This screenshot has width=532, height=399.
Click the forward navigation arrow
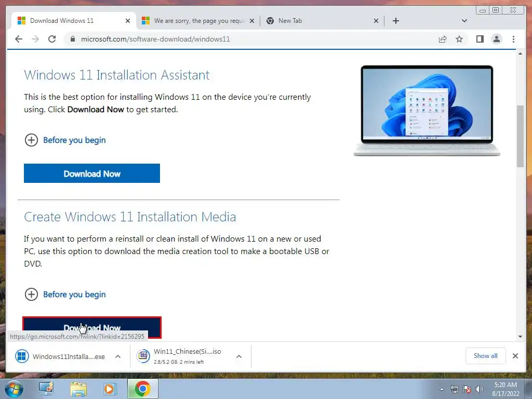(x=35, y=39)
